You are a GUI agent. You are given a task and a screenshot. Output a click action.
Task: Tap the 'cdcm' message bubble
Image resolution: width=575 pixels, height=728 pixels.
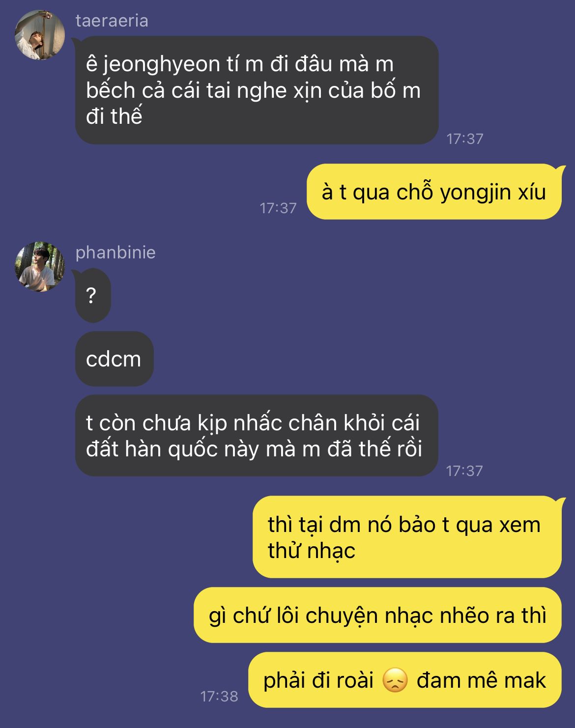click(x=114, y=359)
